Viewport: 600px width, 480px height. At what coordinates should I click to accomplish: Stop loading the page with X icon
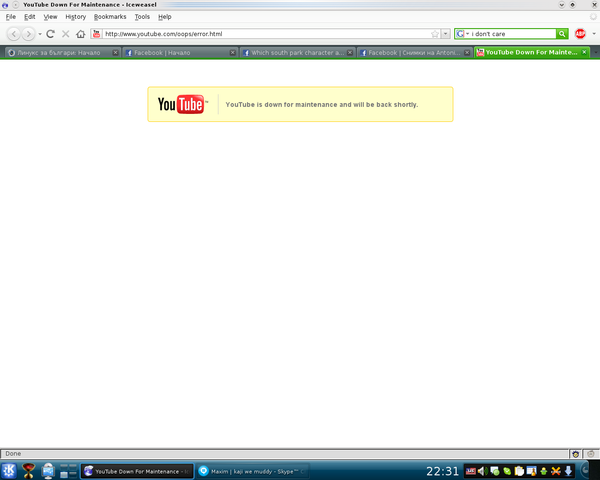[65, 34]
